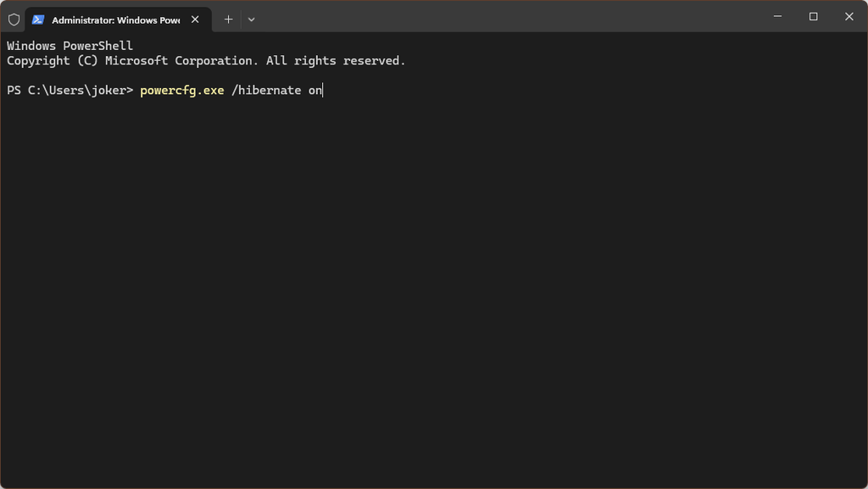Image resolution: width=868 pixels, height=489 pixels.
Task: Expand the new tab profiles dropdown
Action: (251, 19)
